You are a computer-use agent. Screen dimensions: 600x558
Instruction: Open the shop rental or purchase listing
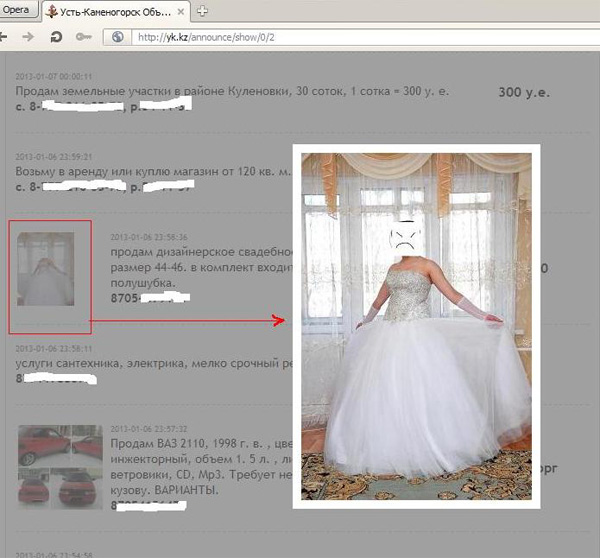[x=152, y=172]
